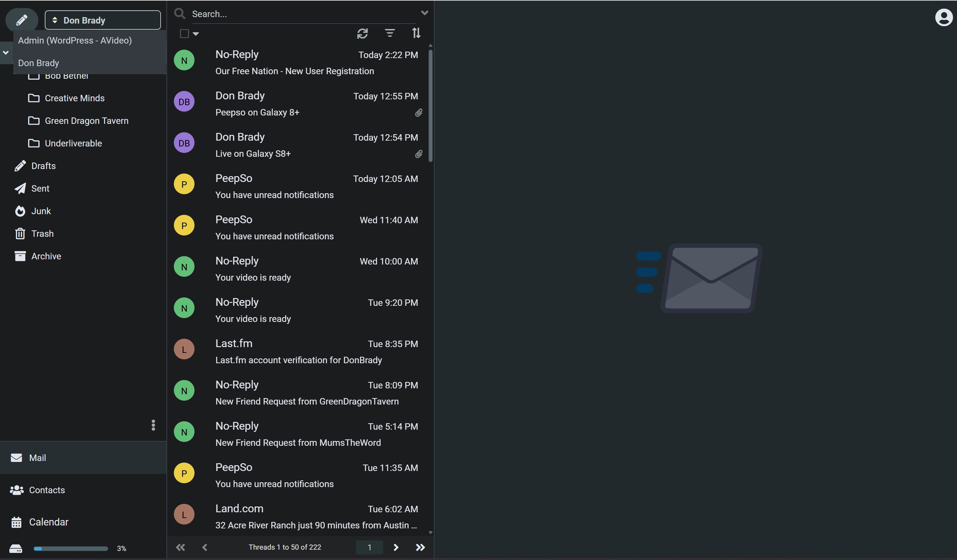This screenshot has width=957, height=560.
Task: Click the Archive box icon
Action: click(20, 256)
